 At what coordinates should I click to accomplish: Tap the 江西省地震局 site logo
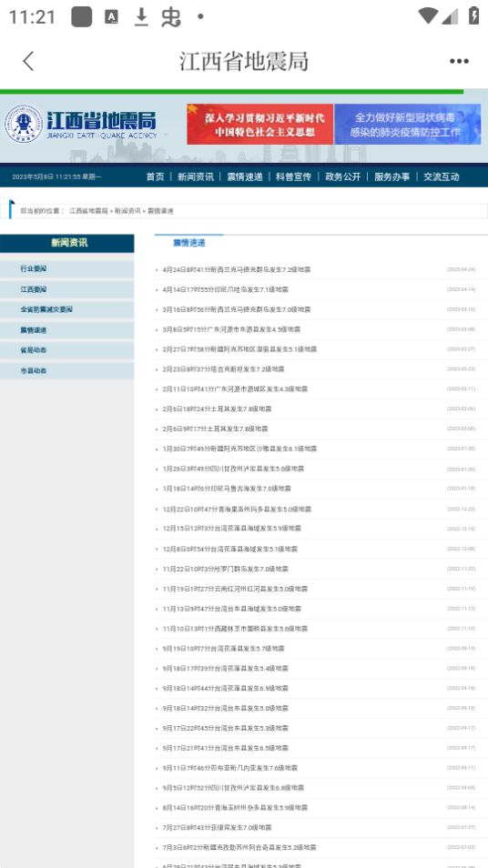click(x=81, y=124)
